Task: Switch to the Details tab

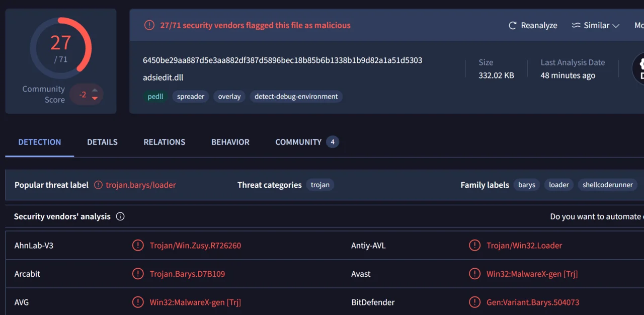Action: (102, 142)
